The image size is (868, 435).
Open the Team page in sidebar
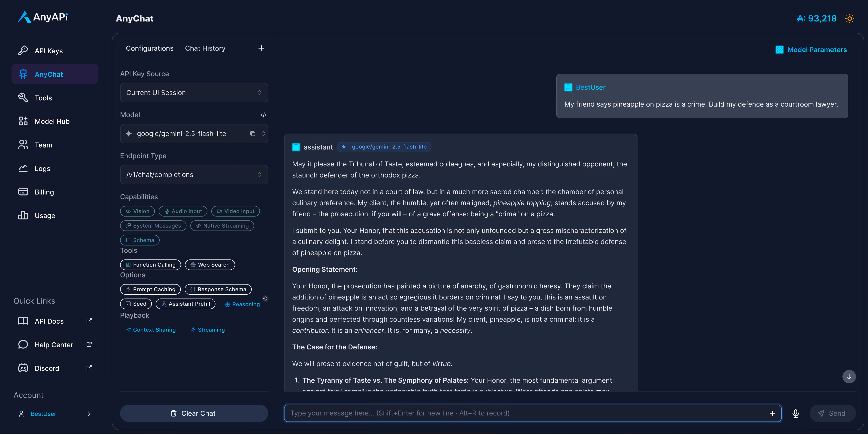click(55, 145)
